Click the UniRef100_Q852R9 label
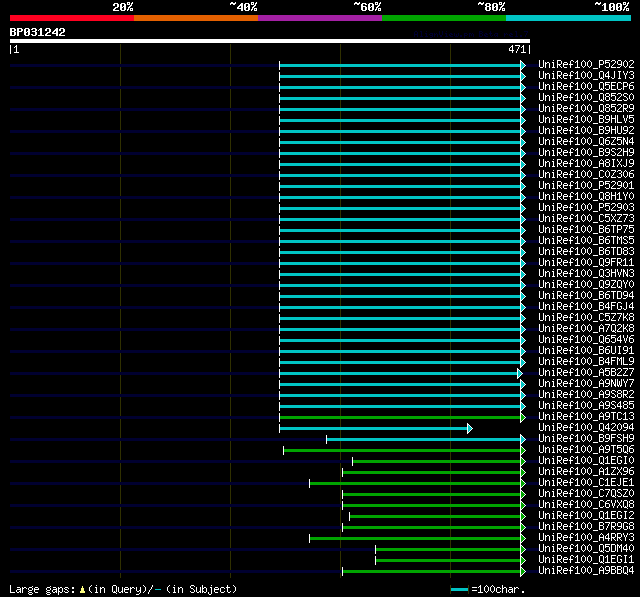 [586, 109]
